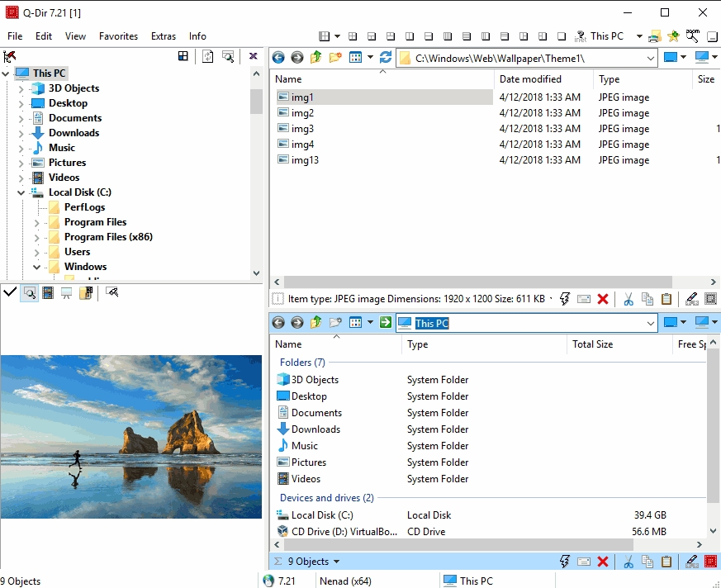Copy using icon in upper pane bar
721x588 pixels.
tap(647, 299)
